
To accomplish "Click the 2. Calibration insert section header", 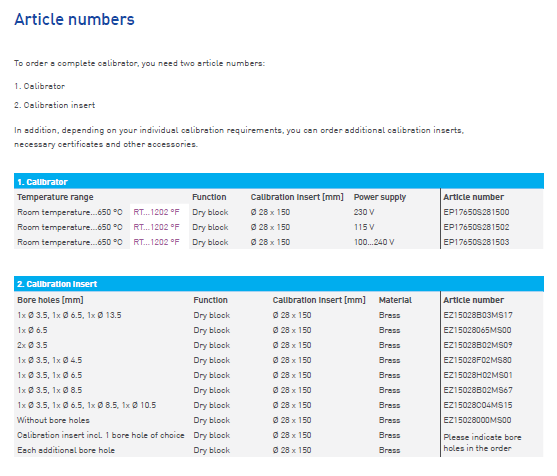I will pos(279,284).
